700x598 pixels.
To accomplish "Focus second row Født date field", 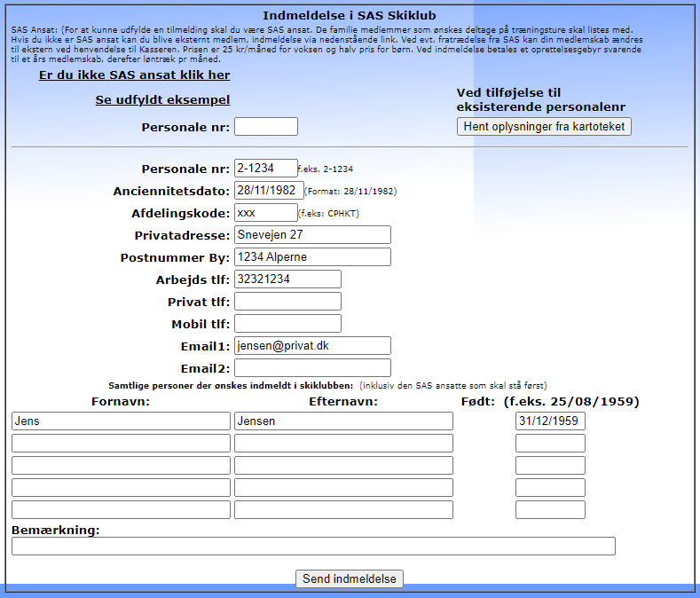I will 550,444.
